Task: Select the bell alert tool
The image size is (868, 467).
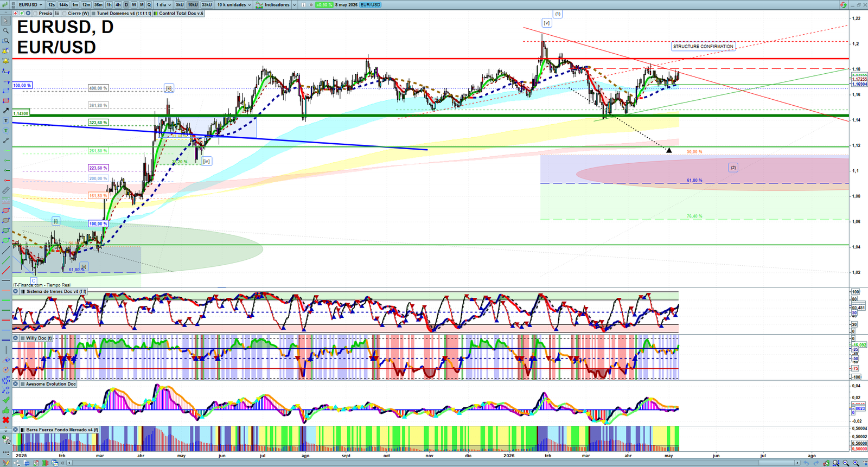Action: click(5, 61)
